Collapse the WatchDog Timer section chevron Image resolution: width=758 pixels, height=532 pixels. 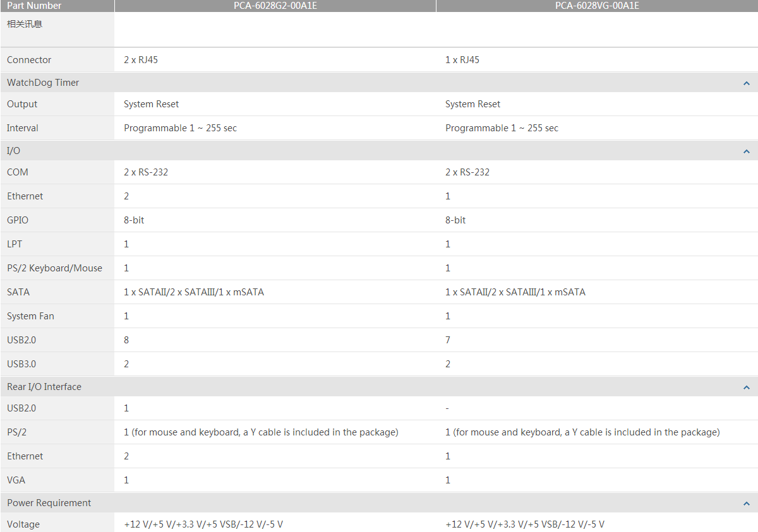[746, 83]
